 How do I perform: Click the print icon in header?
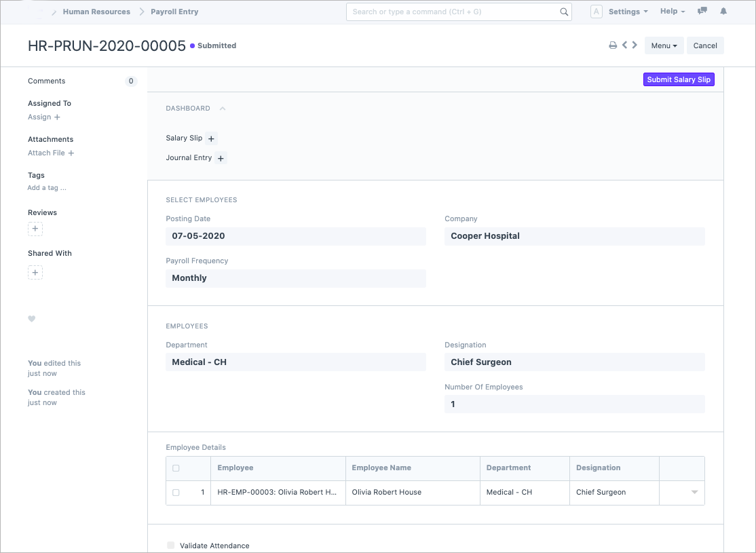pyautogui.click(x=613, y=45)
